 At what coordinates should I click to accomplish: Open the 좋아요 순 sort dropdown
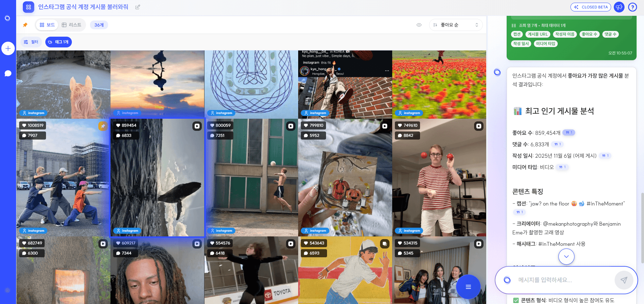[456, 25]
